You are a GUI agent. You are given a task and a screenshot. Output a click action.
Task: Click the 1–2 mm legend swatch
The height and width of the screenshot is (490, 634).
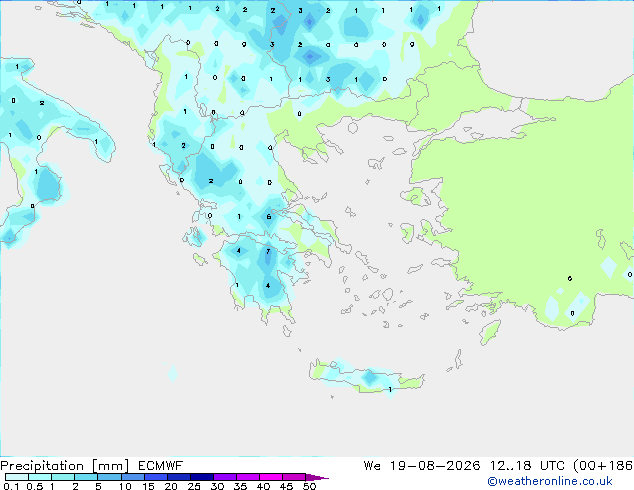coord(63,477)
